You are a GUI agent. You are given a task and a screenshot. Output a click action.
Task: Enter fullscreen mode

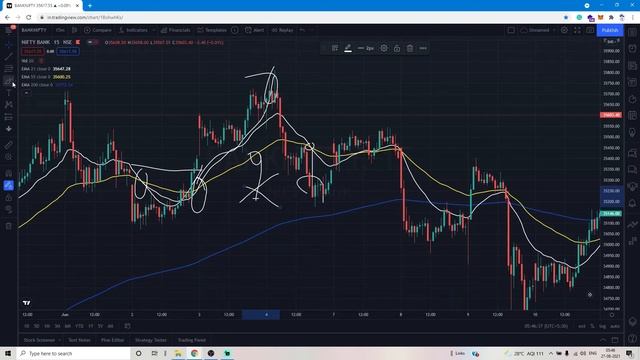pos(577,30)
